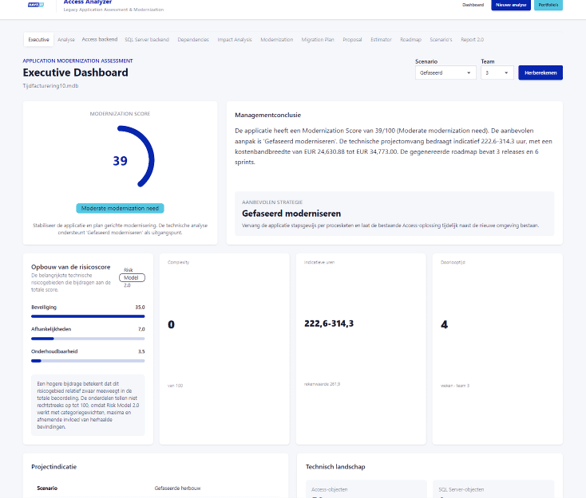Open the Dependencies tab
Image resolution: width=586 pixels, height=498 pixels.
[193, 40]
